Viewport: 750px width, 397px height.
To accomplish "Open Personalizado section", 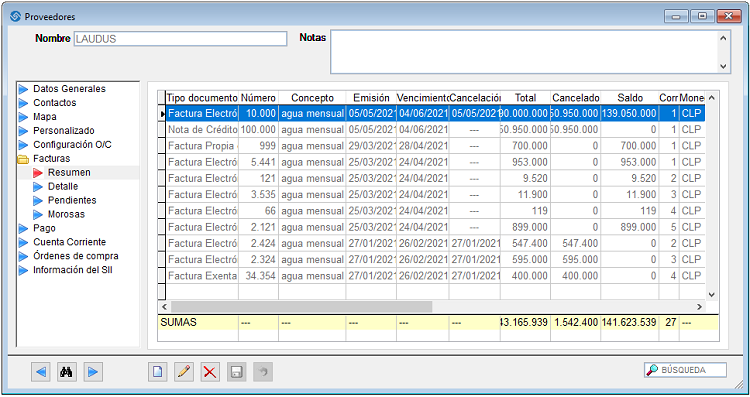I will pos(64,131).
